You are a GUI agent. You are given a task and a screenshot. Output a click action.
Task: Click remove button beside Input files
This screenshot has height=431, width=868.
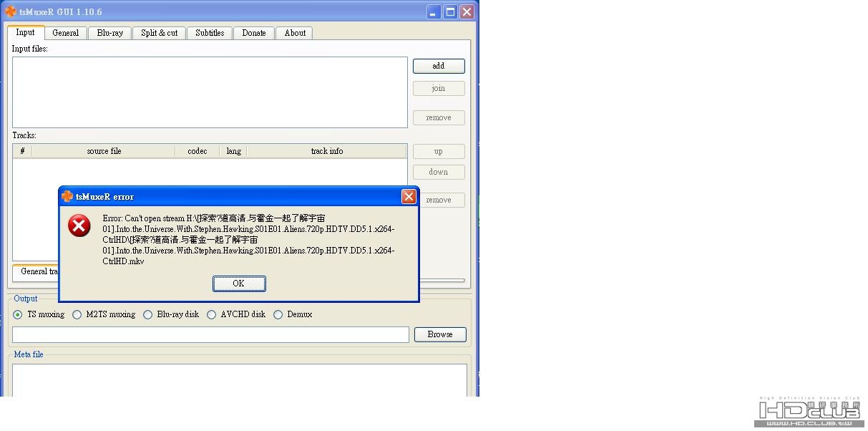pos(439,117)
